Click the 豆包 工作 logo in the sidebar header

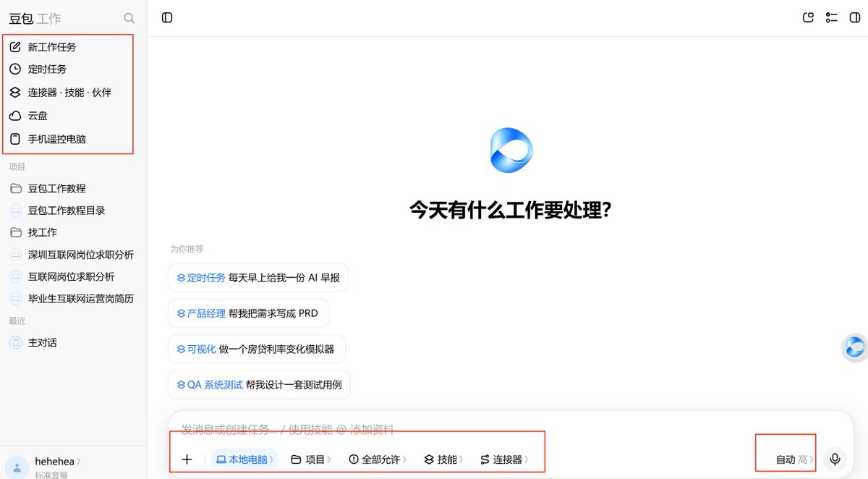coord(35,19)
